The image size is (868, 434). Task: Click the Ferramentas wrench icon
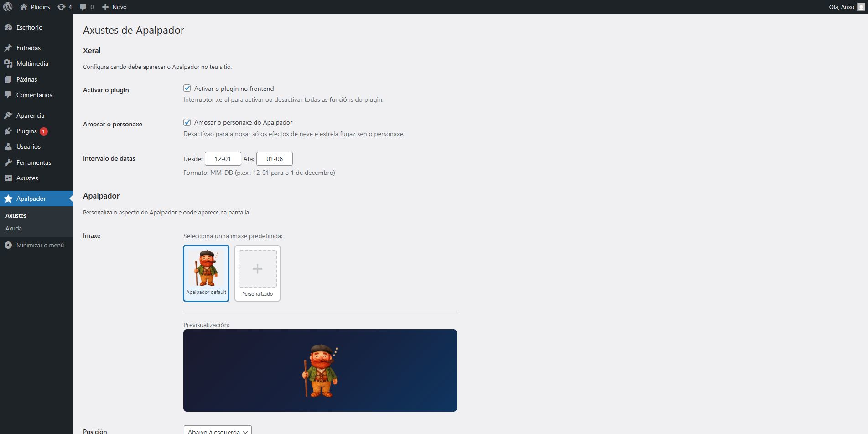coord(8,162)
